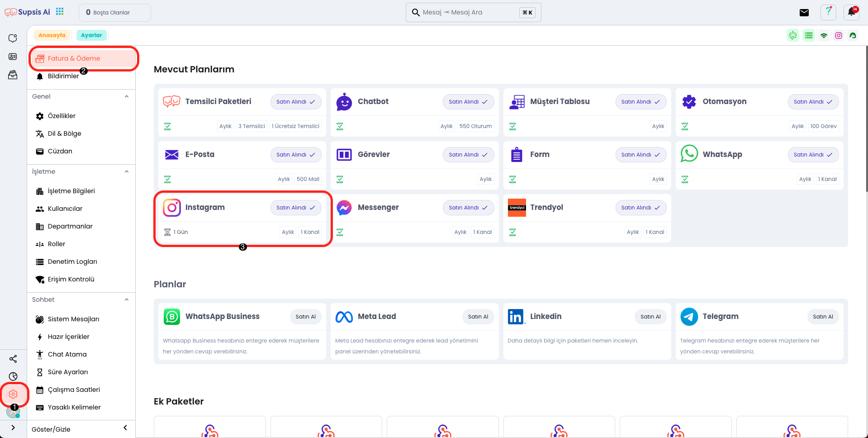Click Satın Al for Meta Lead

click(478, 317)
